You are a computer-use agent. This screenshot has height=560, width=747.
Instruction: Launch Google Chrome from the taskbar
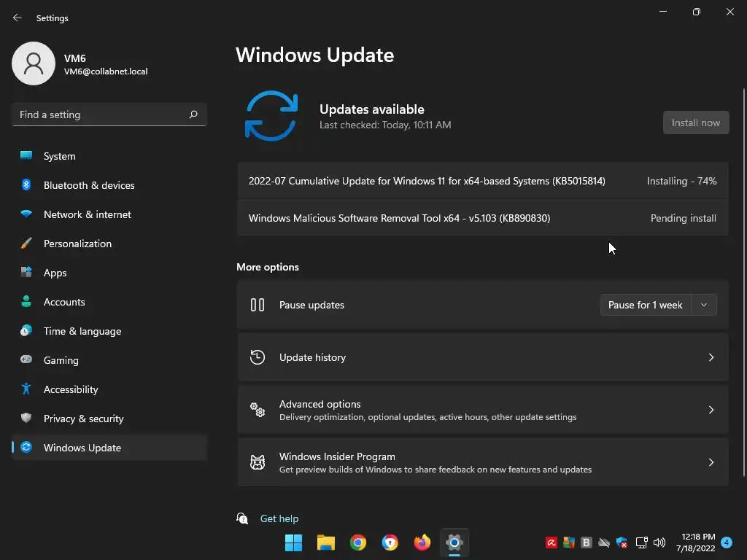(357, 542)
